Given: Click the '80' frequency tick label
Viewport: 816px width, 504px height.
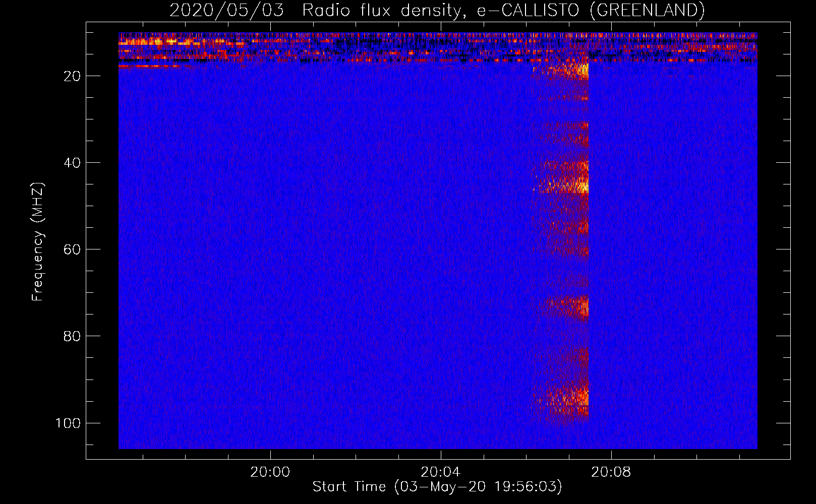Looking at the screenshot, I should coord(72,336).
